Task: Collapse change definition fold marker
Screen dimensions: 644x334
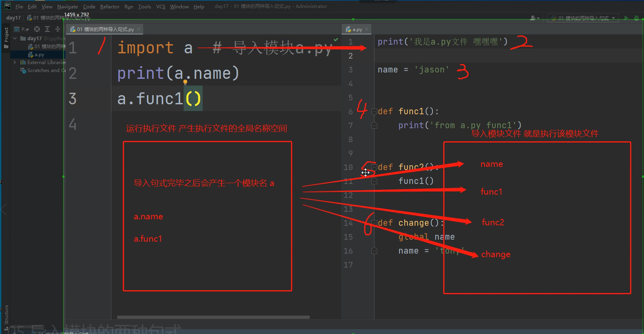Action: pyautogui.click(x=374, y=223)
